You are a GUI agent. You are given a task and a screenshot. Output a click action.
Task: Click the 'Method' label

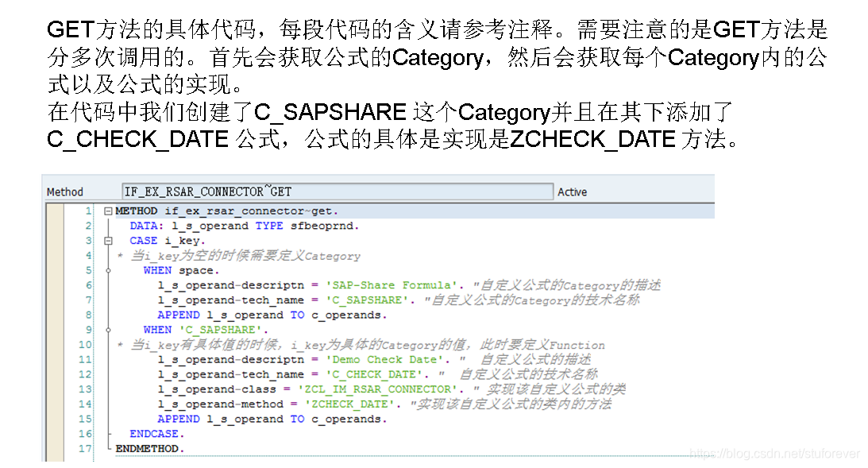point(65,191)
